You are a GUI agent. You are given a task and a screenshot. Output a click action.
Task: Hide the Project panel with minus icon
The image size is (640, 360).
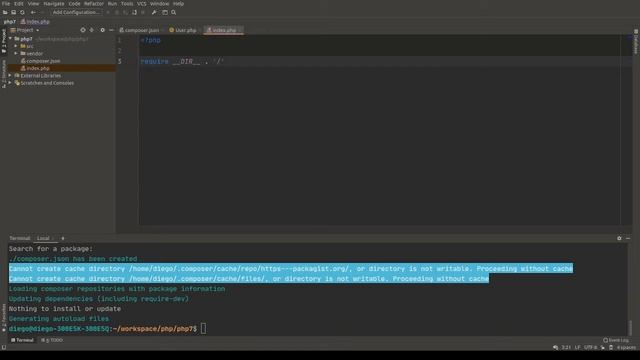pos(111,30)
